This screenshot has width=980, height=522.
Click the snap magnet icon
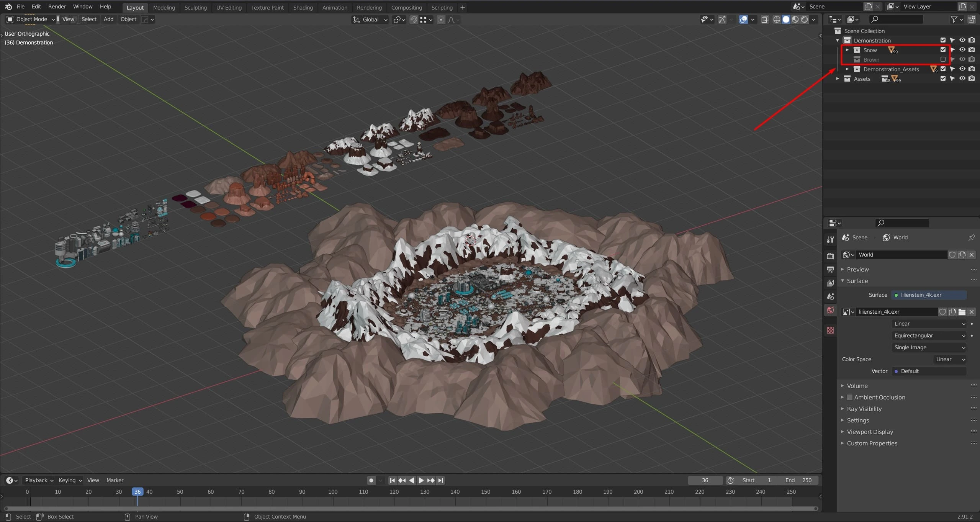pyautogui.click(x=414, y=20)
